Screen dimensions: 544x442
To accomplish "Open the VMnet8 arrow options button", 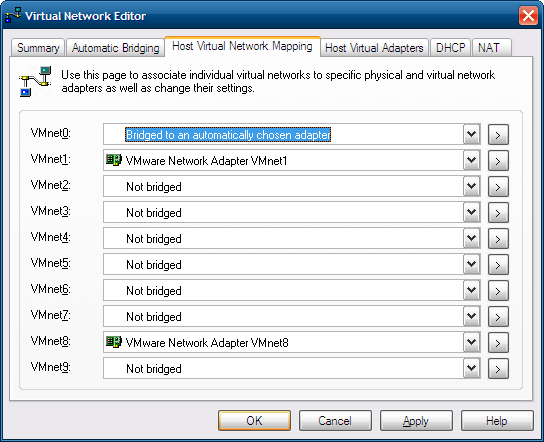I will tap(498, 343).
